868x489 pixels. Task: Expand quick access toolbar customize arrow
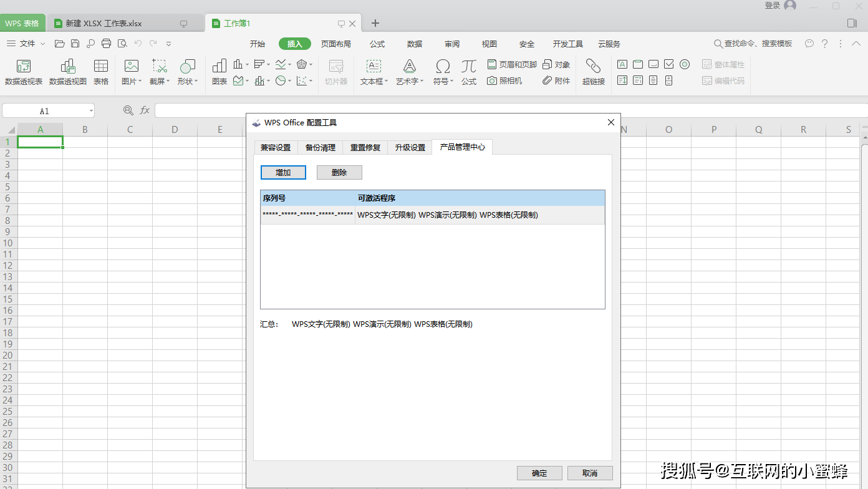pyautogui.click(x=168, y=44)
